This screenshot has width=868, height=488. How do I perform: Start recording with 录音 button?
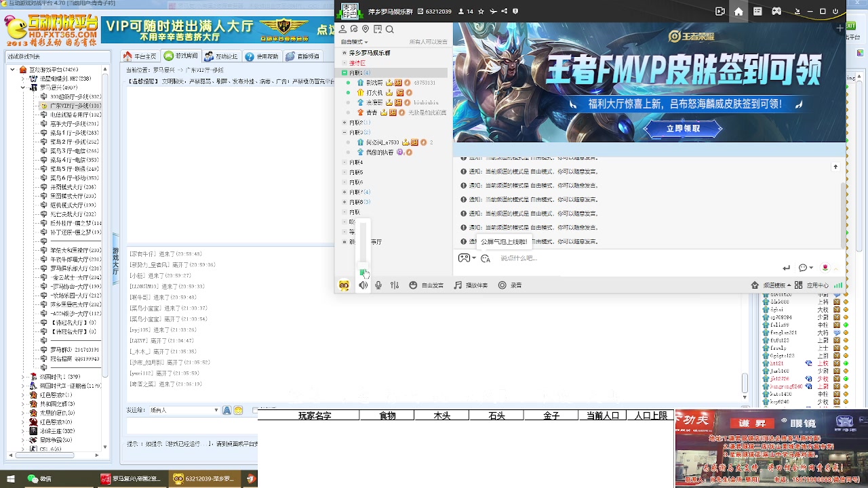pyautogui.click(x=510, y=285)
